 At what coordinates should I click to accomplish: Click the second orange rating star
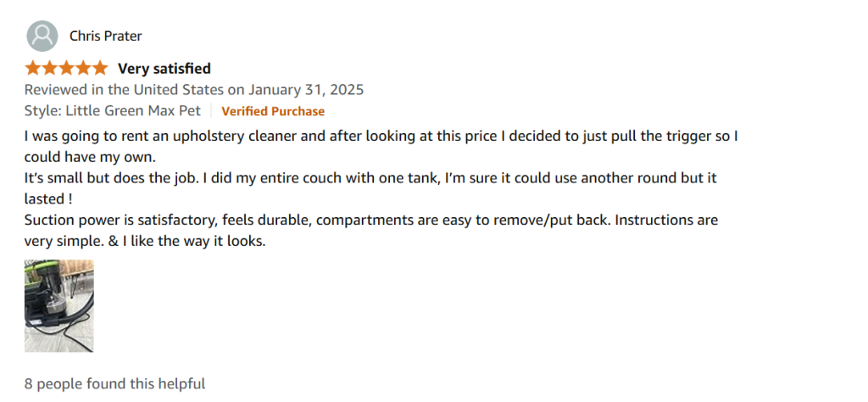click(x=49, y=69)
